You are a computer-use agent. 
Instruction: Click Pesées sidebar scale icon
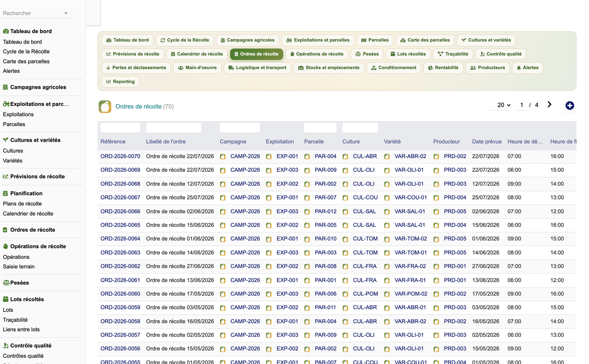(6, 283)
